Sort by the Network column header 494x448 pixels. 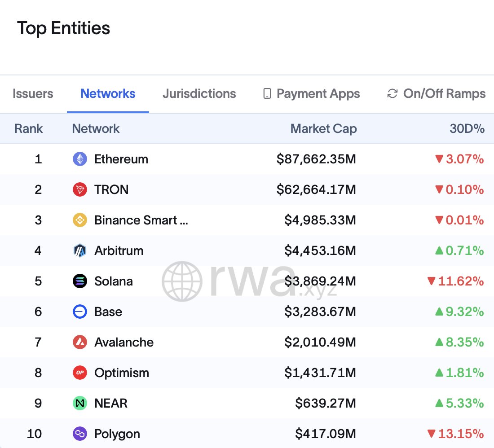tap(96, 128)
